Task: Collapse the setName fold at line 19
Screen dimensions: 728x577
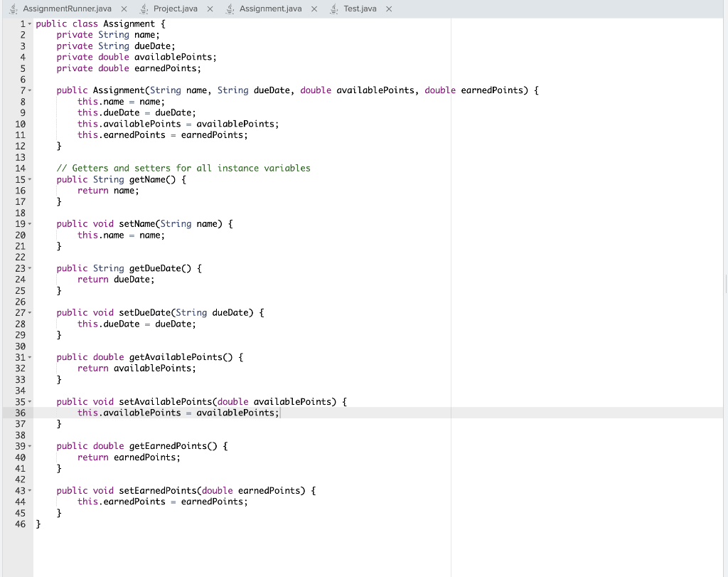Action: coord(30,224)
